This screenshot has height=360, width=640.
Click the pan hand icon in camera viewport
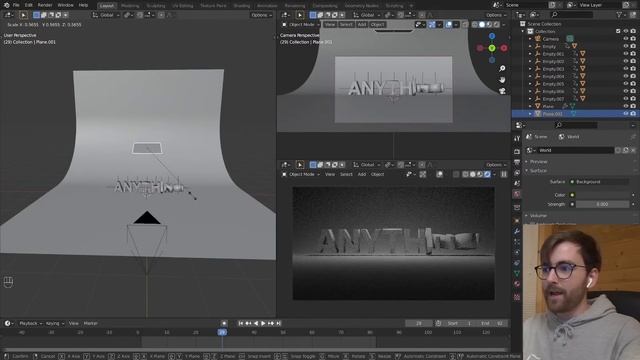coord(502,80)
